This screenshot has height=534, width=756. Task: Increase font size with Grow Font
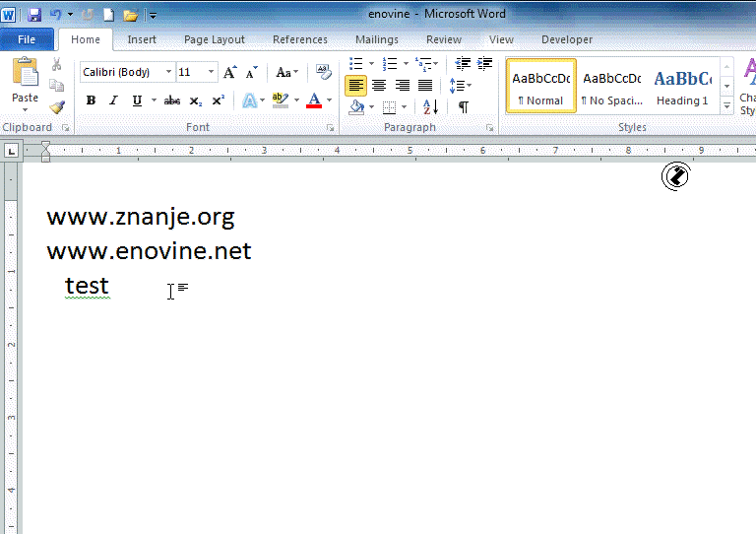(x=229, y=72)
